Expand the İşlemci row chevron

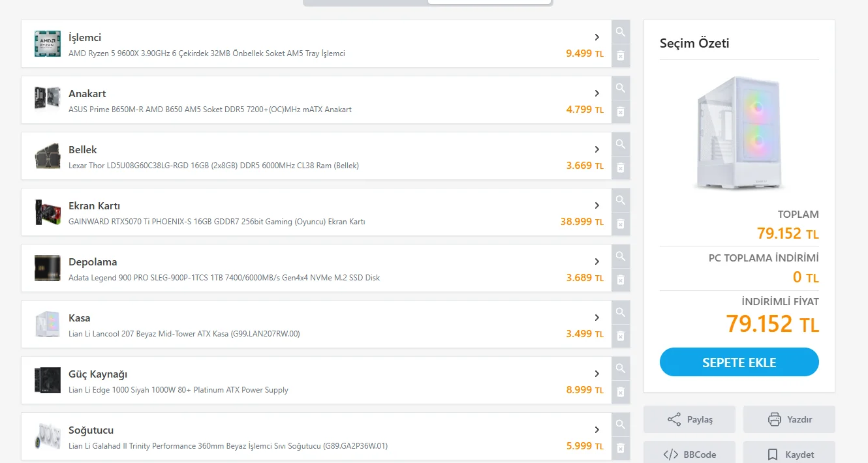[x=597, y=37]
